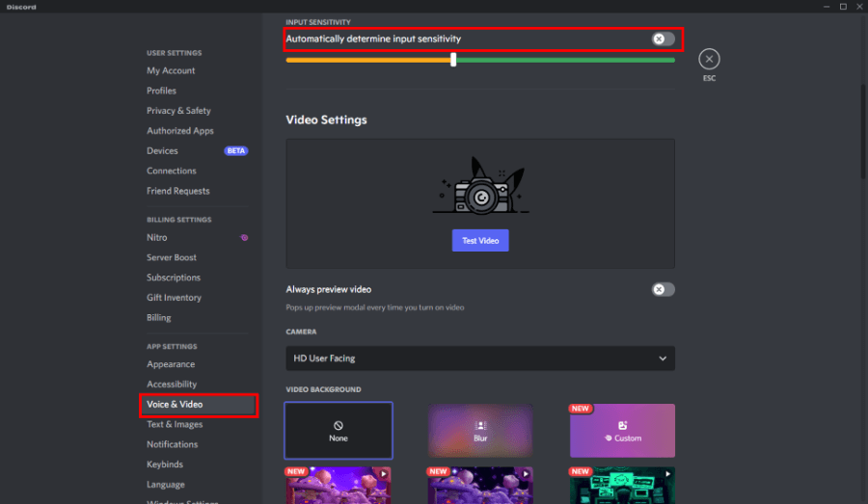Toggle Always preview video switch
Viewport: 868px width, 504px height.
663,289
